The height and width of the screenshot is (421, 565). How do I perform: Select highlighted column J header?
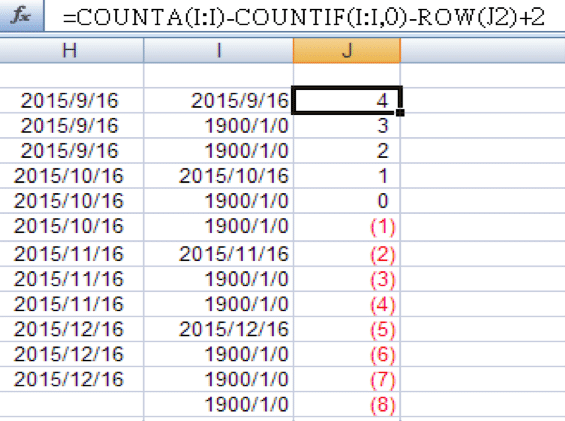coord(347,50)
